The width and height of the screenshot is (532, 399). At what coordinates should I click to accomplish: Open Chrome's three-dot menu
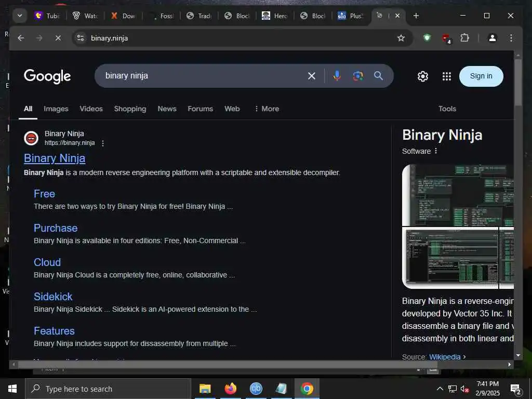point(511,38)
